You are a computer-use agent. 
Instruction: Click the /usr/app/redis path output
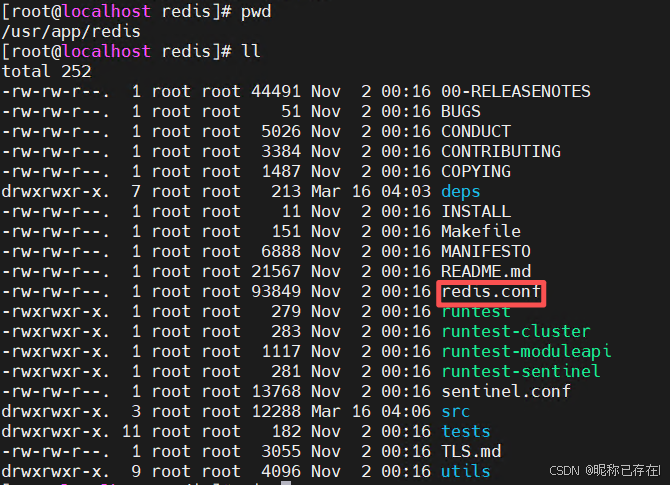click(71, 32)
